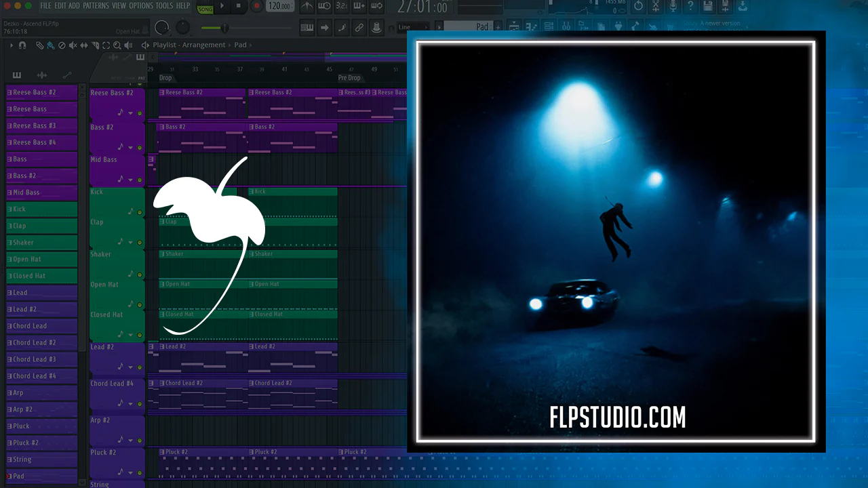This screenshot has height=488, width=868.
Task: Click the question mark help icon
Action: [691, 6]
